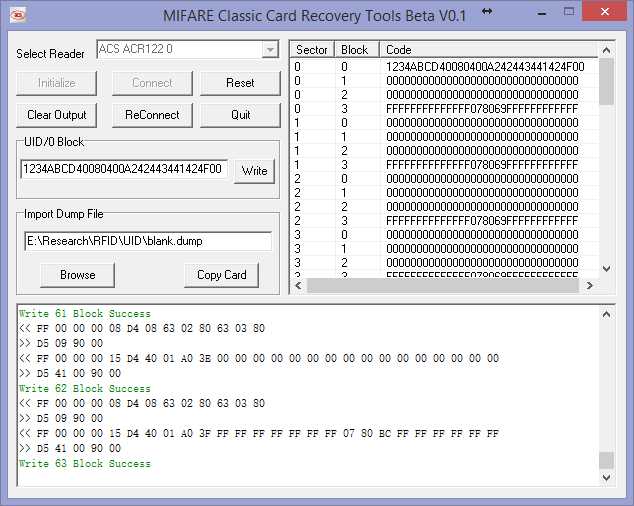Screen dimensions: 634x506
Task: Close the MIFARE Classic Card Recovery window
Action: point(604,12)
